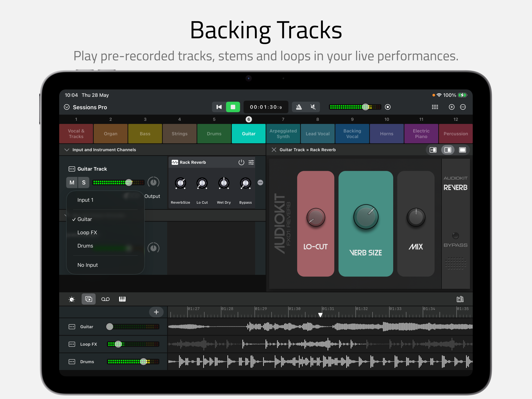Open Guitar backing track options icon
This screenshot has width=532, height=399.
pos(72,327)
